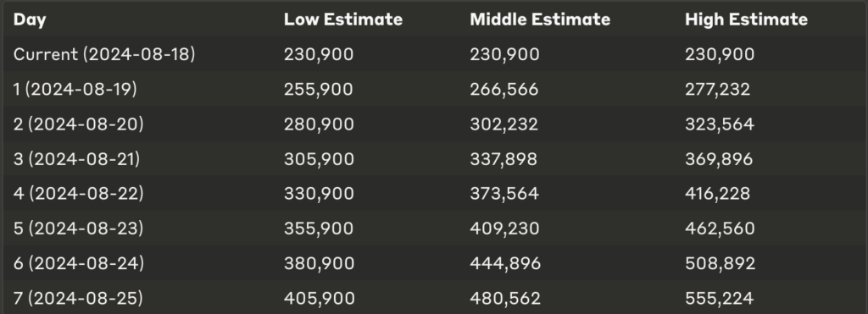Viewport: 868px width, 314px height.
Task: Select the 1 (2024-08-19) day cell
Action: pos(75,89)
